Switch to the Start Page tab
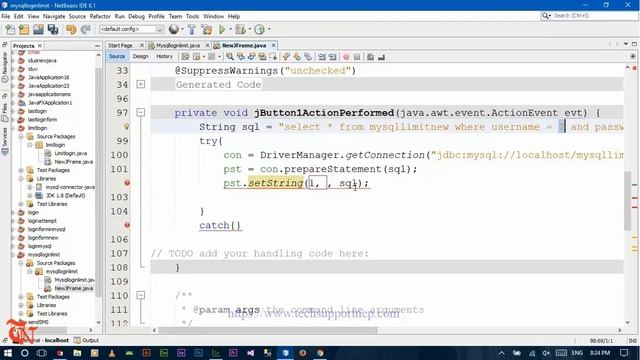This screenshot has width=640, height=360. click(121, 45)
